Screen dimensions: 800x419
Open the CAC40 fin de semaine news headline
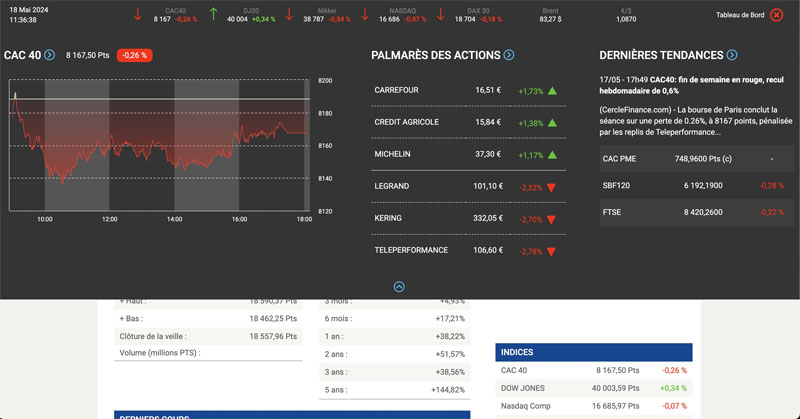tap(691, 85)
